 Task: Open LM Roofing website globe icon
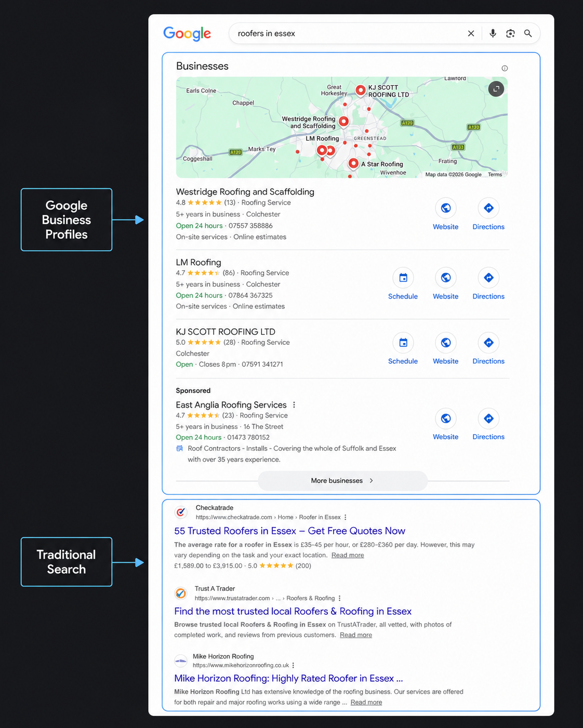pos(446,278)
